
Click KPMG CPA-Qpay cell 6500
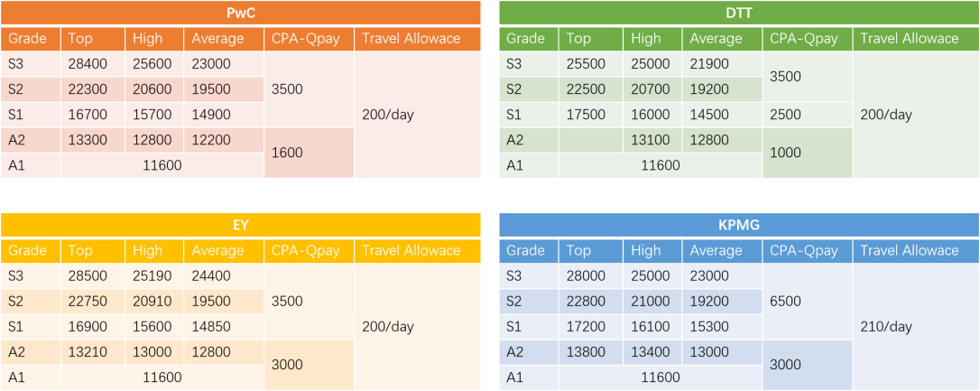[785, 302]
